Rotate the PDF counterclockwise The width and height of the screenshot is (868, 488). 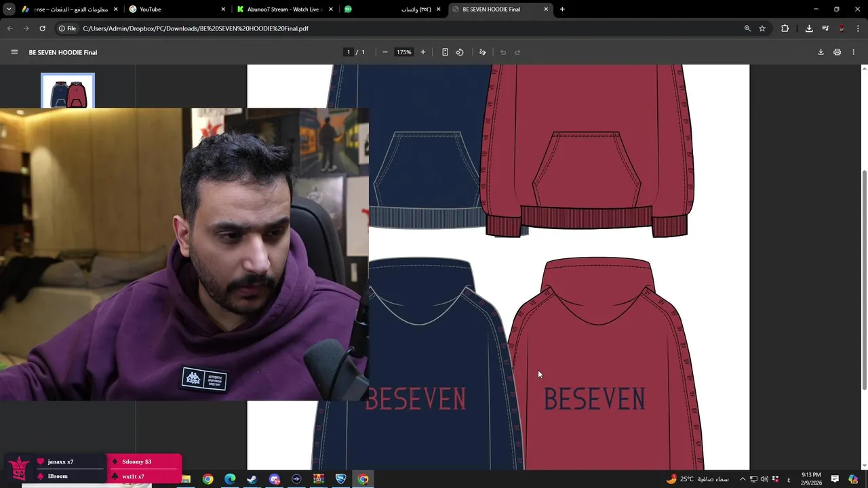[460, 52]
